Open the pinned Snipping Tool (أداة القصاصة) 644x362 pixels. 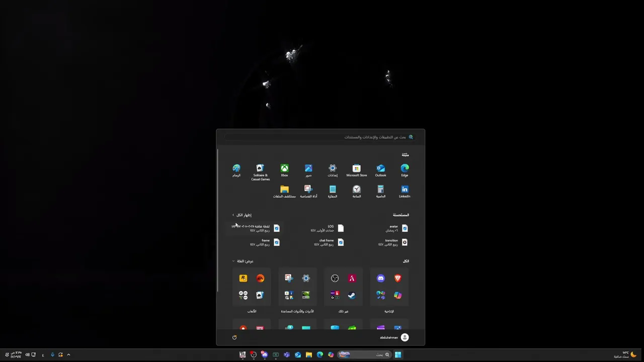[308, 192]
